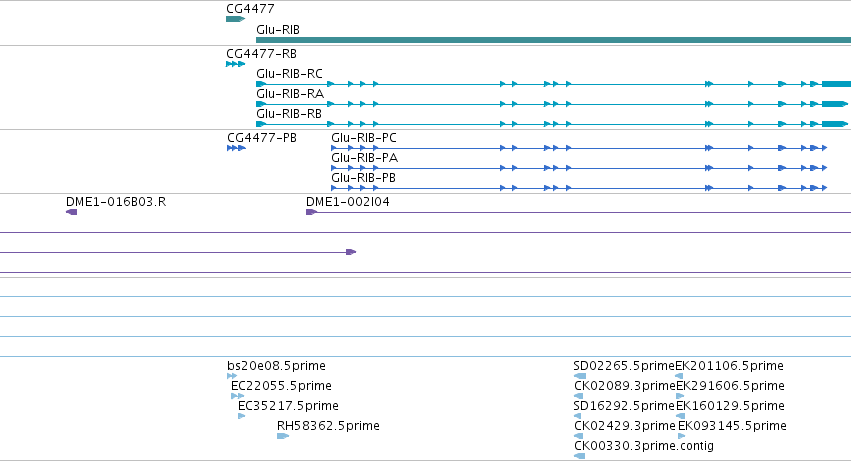The height and width of the screenshot is (461, 851).
Task: Click the unlabeled purple arrowhead ending a line
Action: click(351, 252)
